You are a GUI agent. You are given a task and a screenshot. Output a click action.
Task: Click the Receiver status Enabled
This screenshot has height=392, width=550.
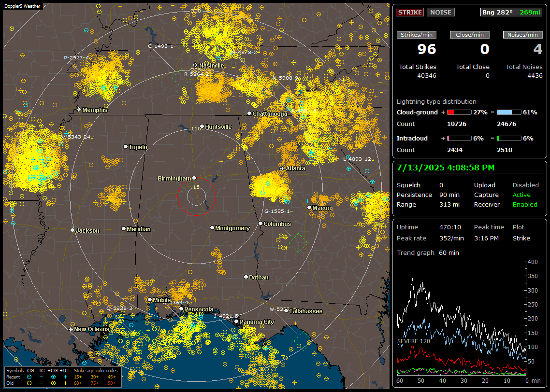coord(525,205)
